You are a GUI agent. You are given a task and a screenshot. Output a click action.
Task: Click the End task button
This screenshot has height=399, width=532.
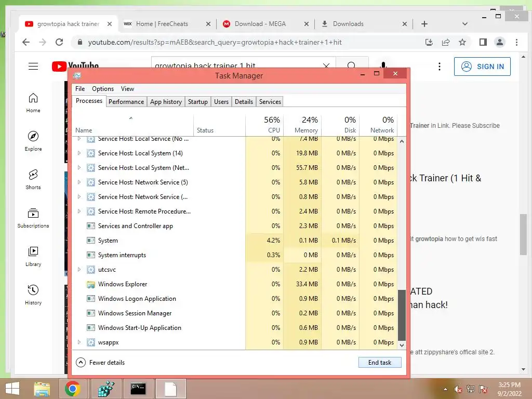pos(380,362)
